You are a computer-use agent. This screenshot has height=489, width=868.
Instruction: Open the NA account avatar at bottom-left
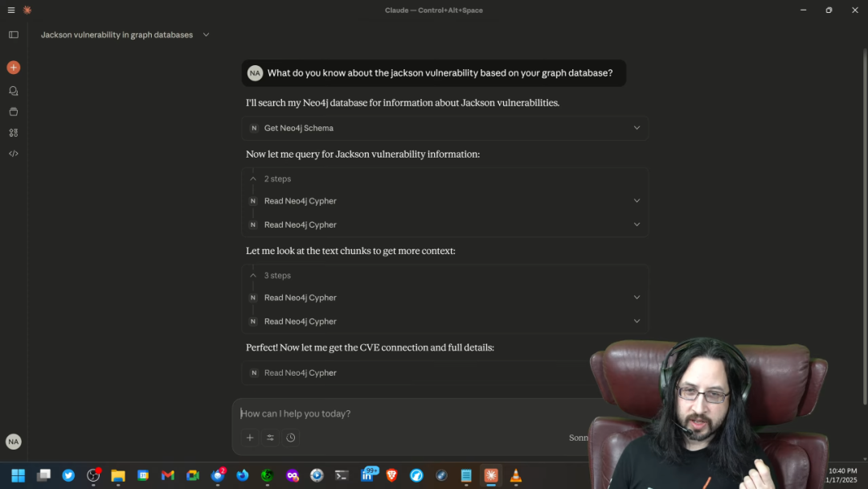pyautogui.click(x=14, y=442)
